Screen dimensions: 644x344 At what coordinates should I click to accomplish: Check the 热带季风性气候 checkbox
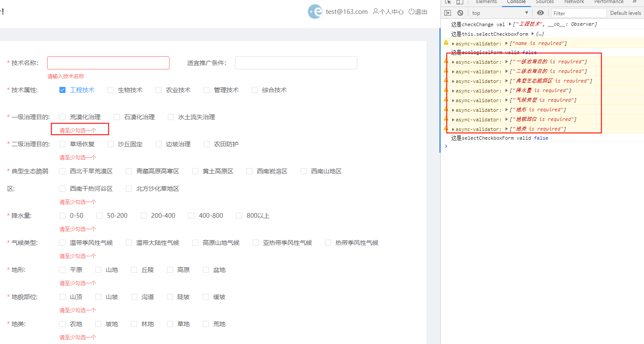tap(328, 243)
